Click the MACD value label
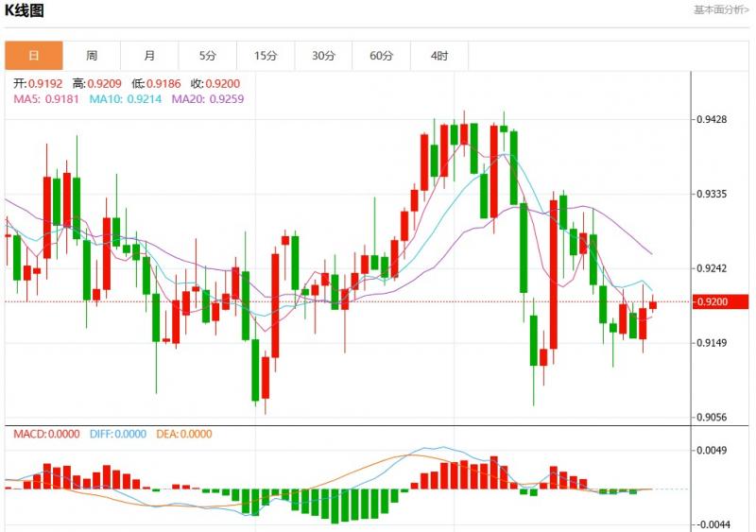756x532 pixels. tap(45, 434)
